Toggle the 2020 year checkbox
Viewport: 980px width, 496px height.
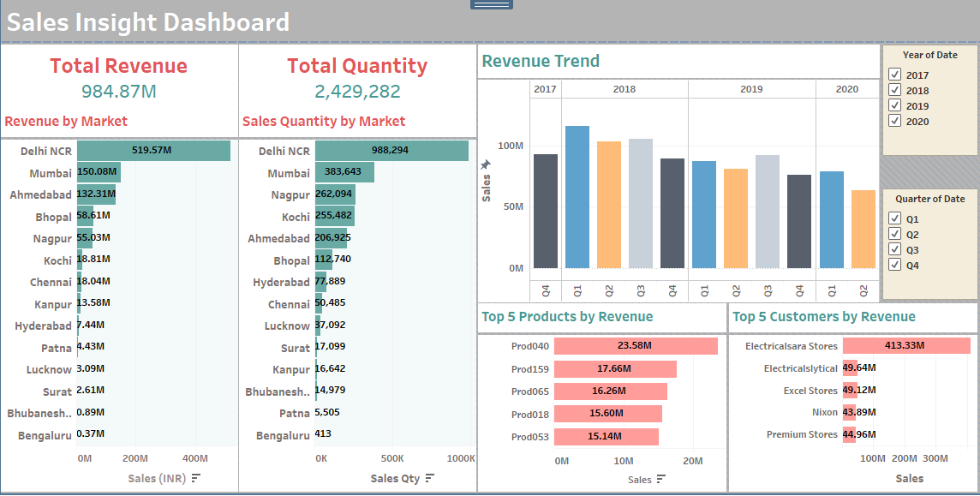click(x=894, y=121)
